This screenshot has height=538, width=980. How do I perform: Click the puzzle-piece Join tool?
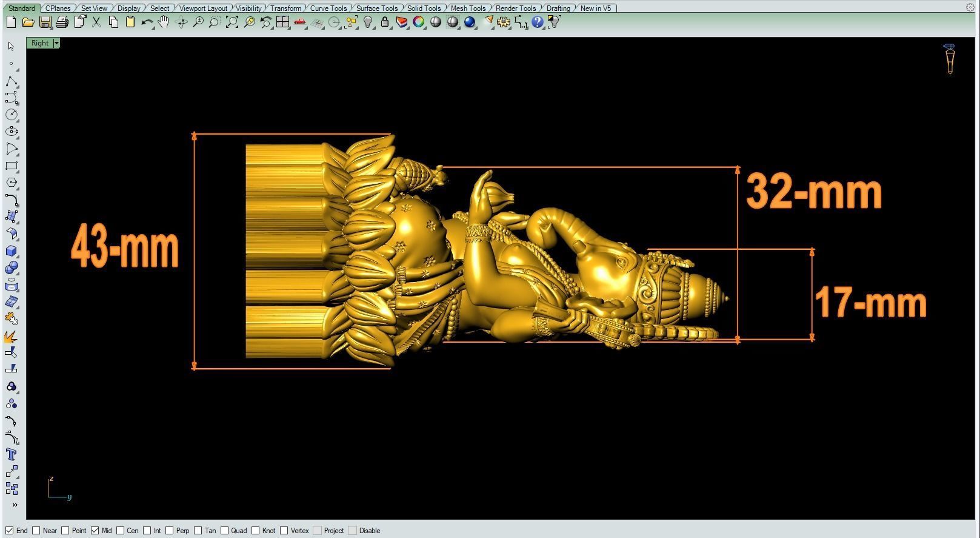(11, 318)
